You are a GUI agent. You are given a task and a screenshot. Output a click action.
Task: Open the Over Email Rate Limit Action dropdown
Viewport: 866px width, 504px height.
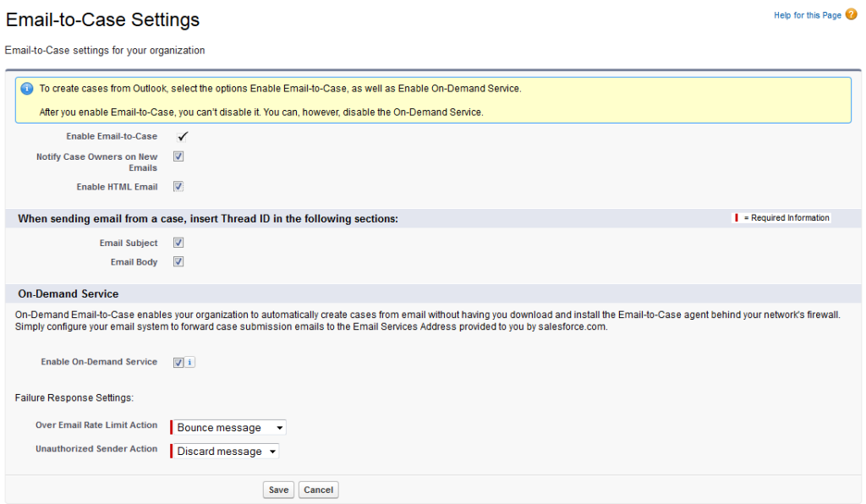coord(230,428)
